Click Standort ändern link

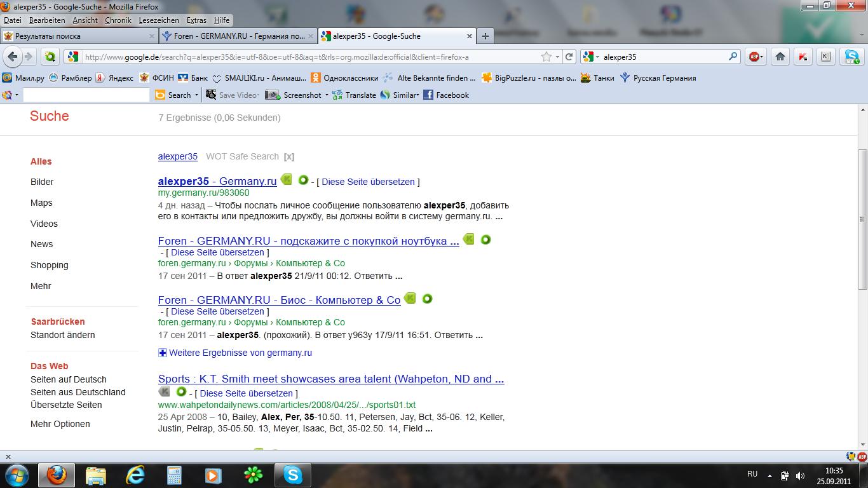(x=63, y=335)
